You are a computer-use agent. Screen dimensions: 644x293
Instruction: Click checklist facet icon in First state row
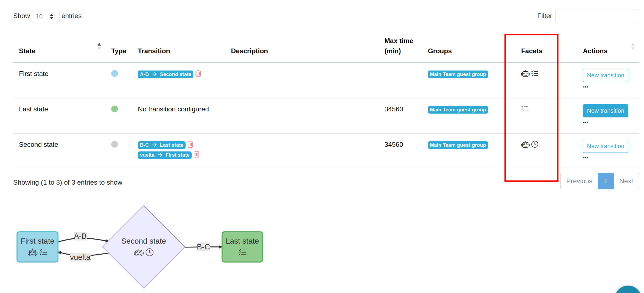(x=535, y=74)
